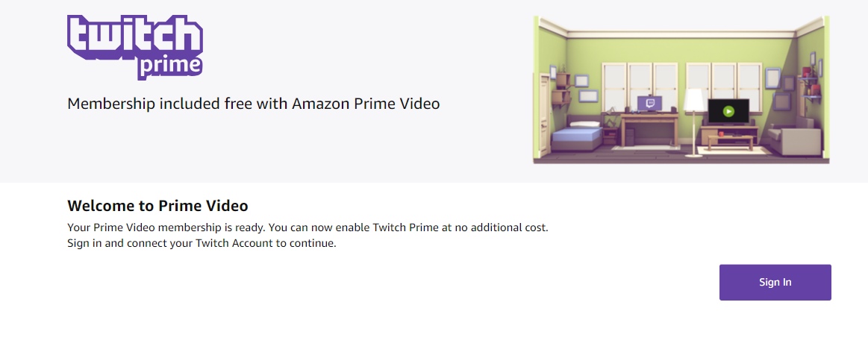Image resolution: width=868 pixels, height=352 pixels.
Task: Click the 'prime' word in the logo
Action: coord(169,66)
